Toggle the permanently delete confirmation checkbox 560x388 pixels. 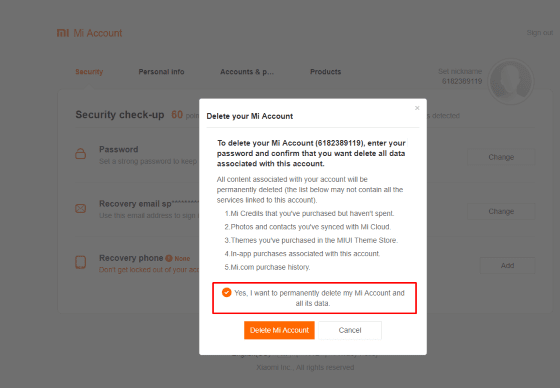coord(226,292)
